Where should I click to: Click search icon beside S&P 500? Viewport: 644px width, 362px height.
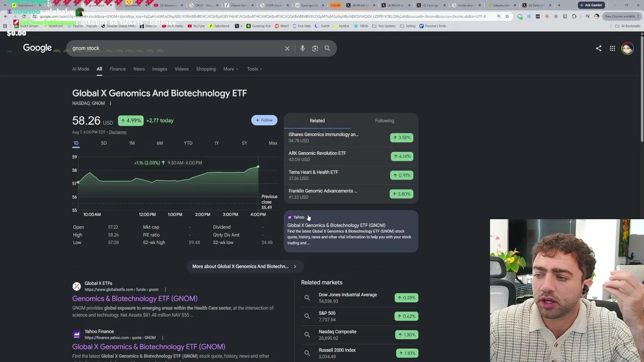click(x=307, y=316)
